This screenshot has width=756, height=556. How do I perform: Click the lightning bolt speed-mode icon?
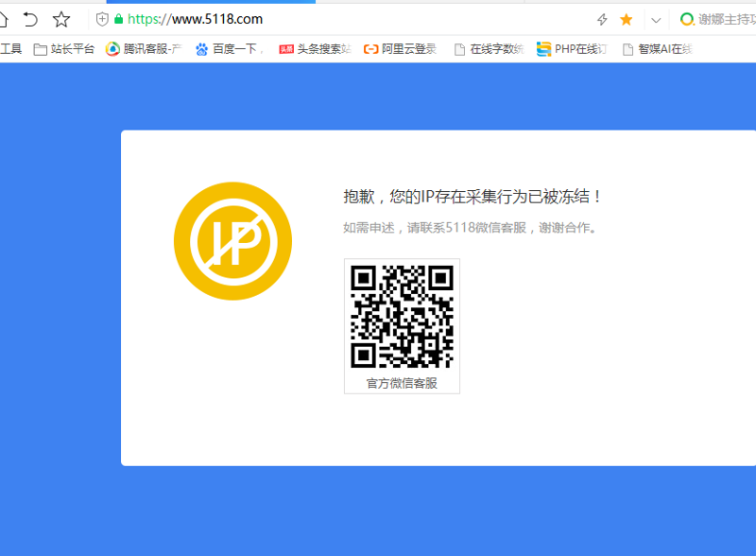point(602,19)
